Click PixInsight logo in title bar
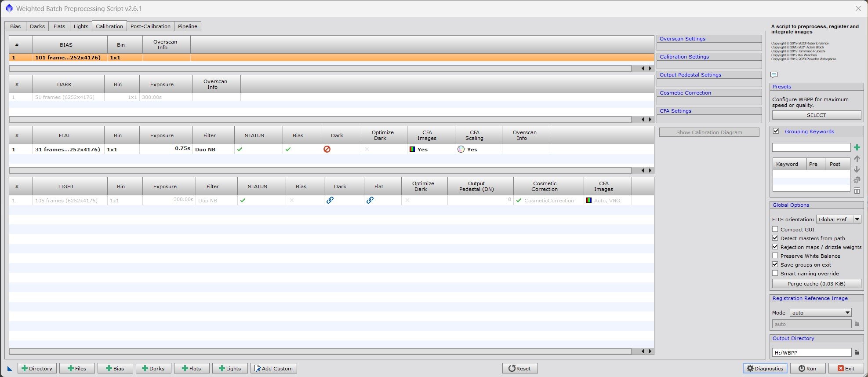Screen dimensions: 868x377 coord(9,8)
